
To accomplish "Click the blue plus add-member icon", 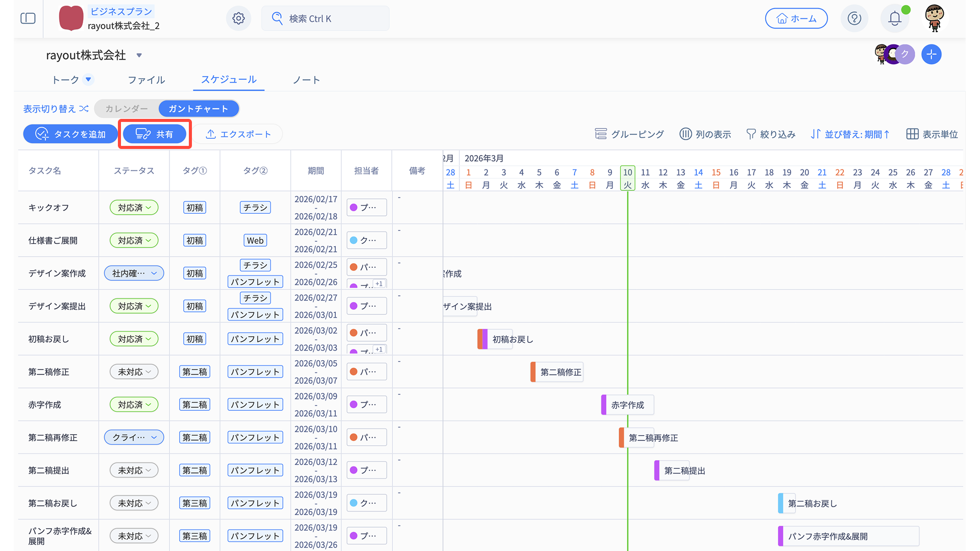I will tap(931, 55).
